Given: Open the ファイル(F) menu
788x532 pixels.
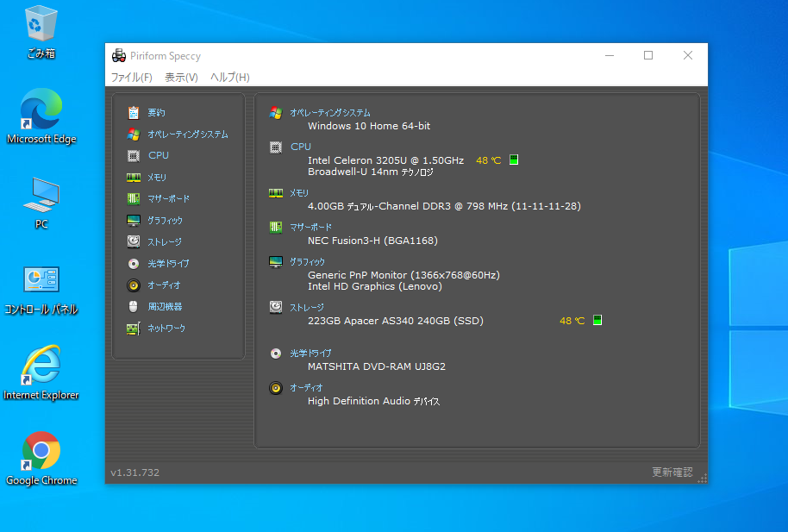Looking at the screenshot, I should coord(131,78).
